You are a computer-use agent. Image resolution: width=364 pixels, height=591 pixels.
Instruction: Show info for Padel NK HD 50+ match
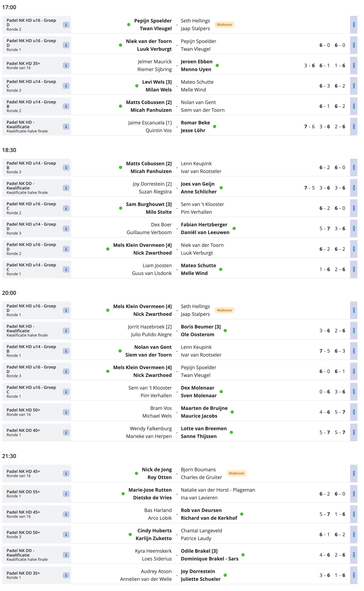tap(66, 412)
